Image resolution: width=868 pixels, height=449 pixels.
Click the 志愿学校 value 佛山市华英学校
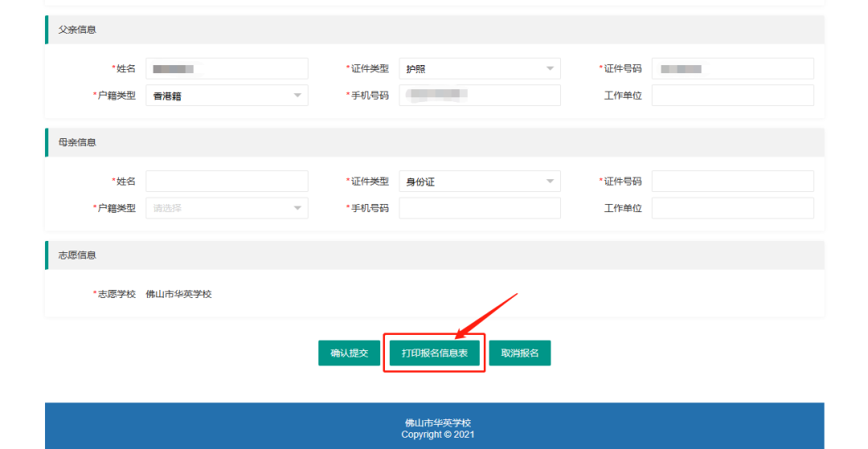click(x=178, y=294)
